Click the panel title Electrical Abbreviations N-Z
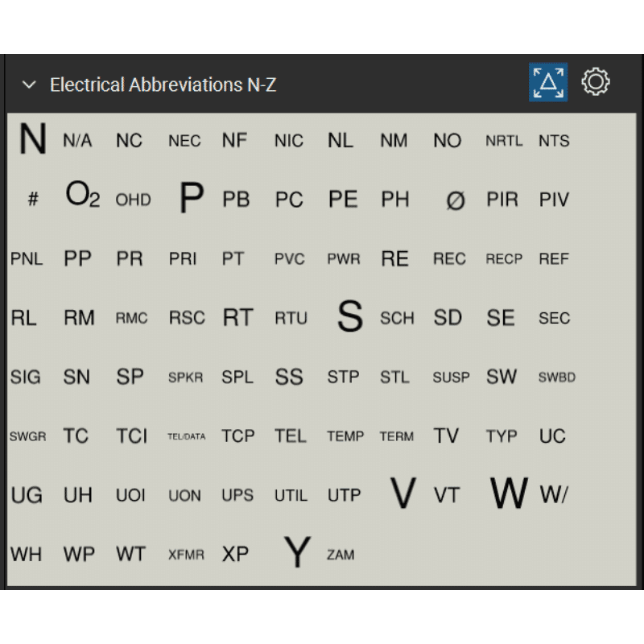 (x=163, y=85)
